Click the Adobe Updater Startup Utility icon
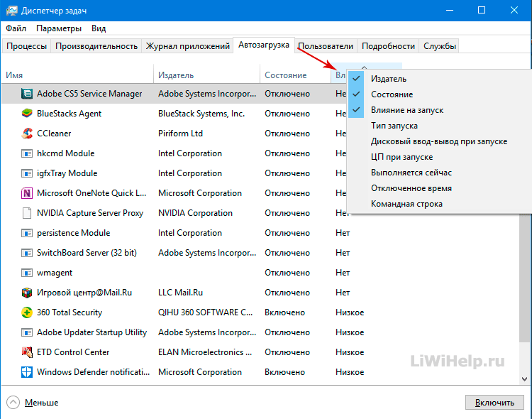 [27, 332]
